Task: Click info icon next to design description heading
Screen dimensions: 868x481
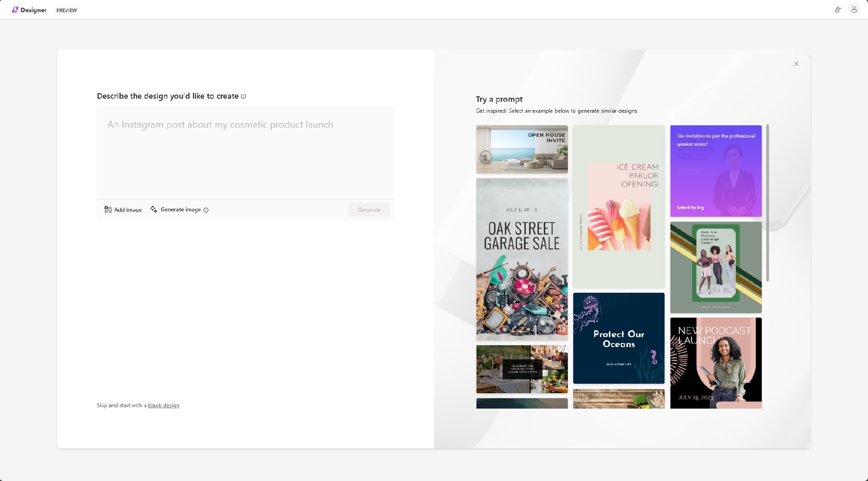Action: 244,96
